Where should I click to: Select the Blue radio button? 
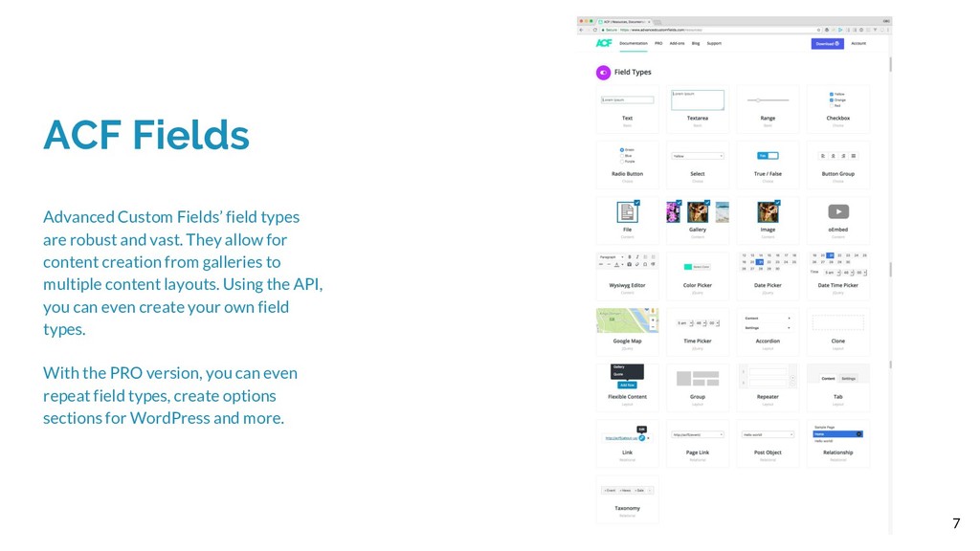coord(622,156)
